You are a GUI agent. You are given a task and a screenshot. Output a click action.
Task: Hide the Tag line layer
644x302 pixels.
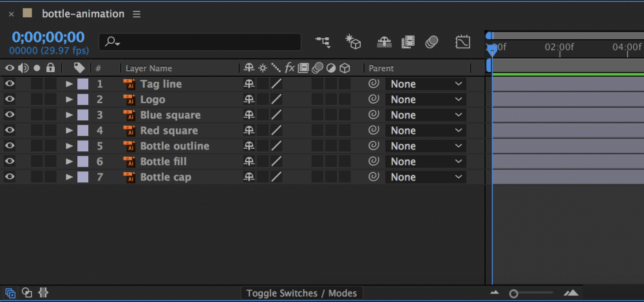click(10, 84)
